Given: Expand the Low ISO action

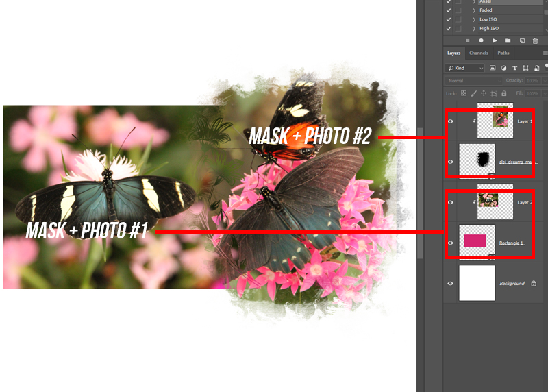Looking at the screenshot, I should (474, 19).
